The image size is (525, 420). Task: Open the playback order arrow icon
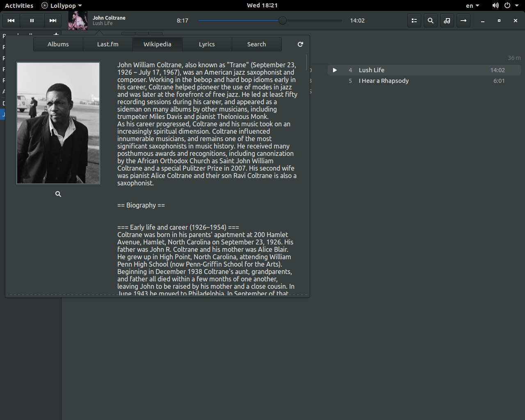pyautogui.click(x=463, y=21)
